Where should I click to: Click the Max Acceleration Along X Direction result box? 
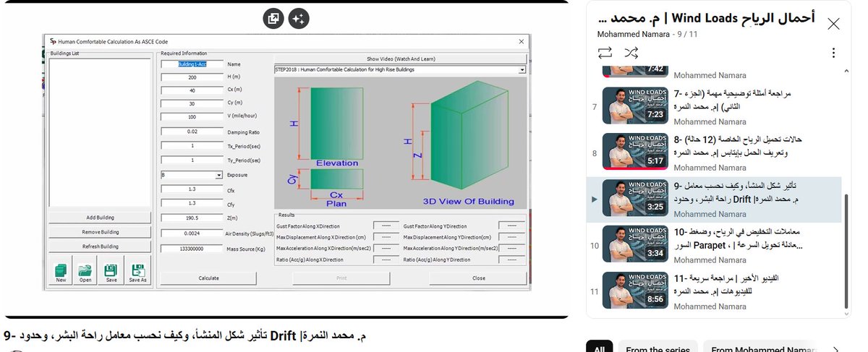coord(386,248)
